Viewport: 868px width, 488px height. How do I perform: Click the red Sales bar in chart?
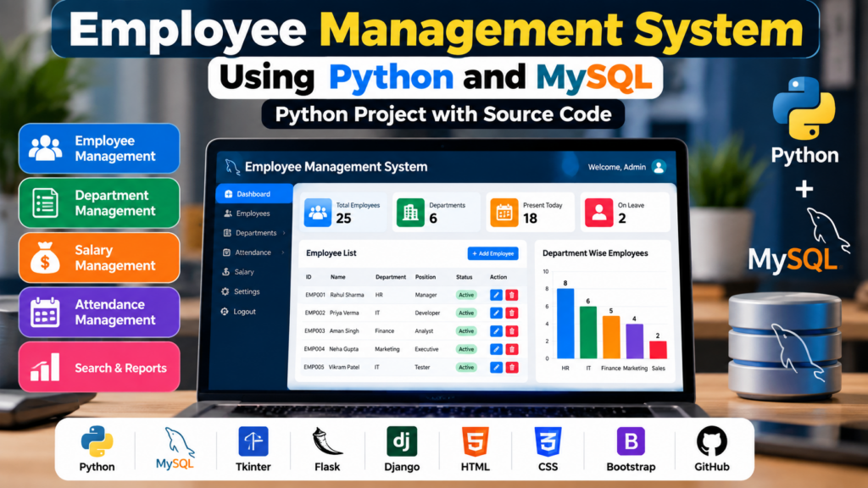click(x=658, y=350)
